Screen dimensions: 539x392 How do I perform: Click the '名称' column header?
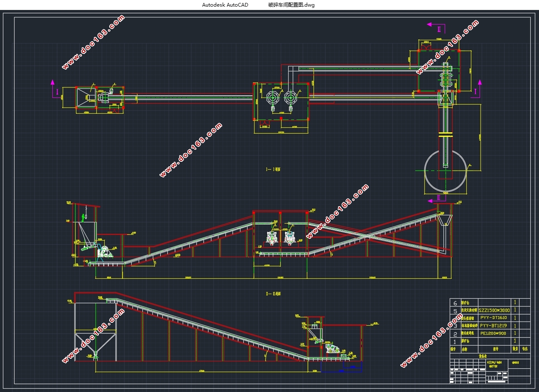pyautogui.click(x=464, y=349)
